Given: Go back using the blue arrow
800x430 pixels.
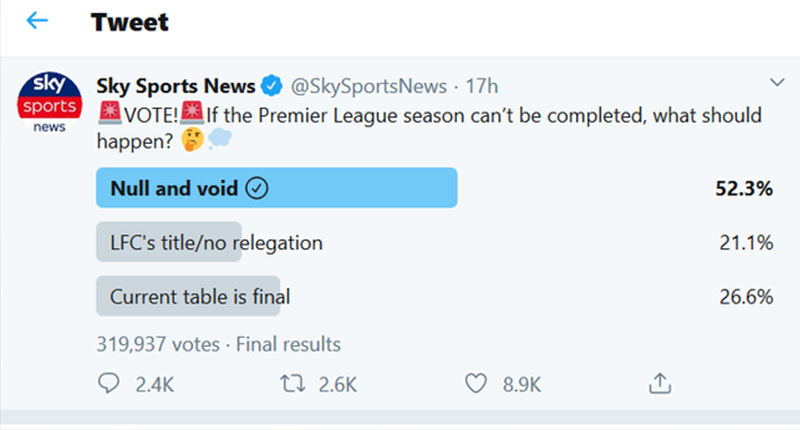Looking at the screenshot, I should 37,21.
